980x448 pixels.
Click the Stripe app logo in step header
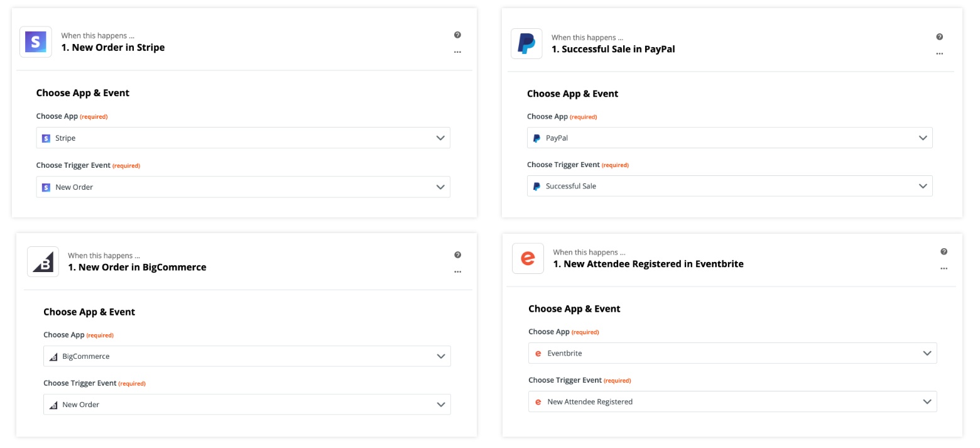[x=36, y=42]
